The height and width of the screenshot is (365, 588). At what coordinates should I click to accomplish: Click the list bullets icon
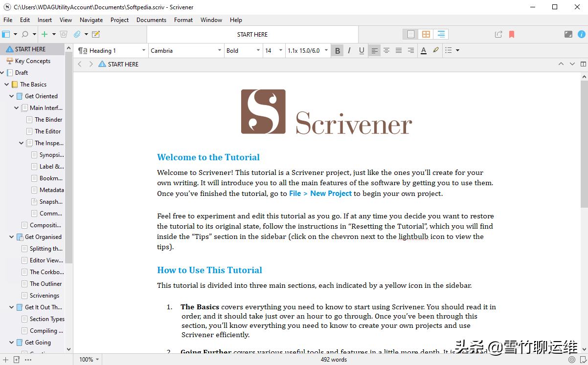click(449, 50)
